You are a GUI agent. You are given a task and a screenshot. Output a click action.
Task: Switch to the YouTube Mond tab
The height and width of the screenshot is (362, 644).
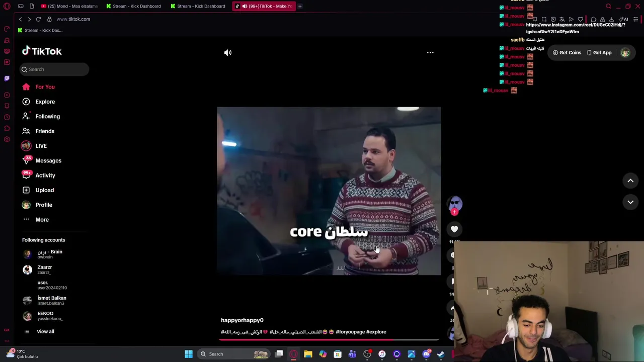pos(70,6)
